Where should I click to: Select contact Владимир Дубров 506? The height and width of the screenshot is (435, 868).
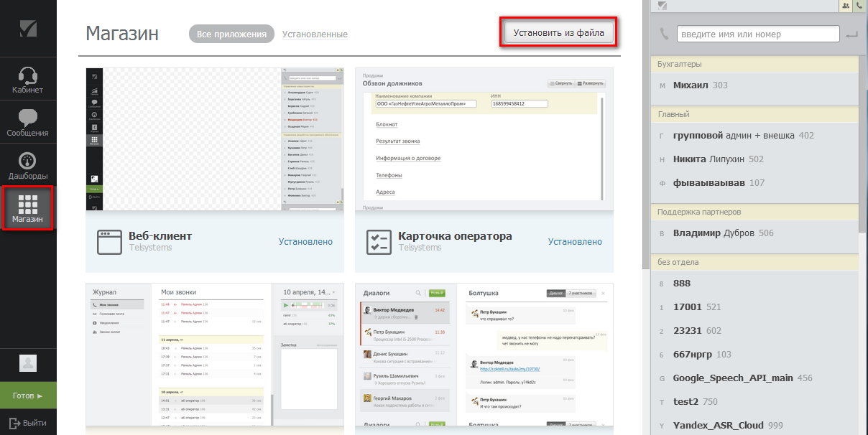coord(723,233)
